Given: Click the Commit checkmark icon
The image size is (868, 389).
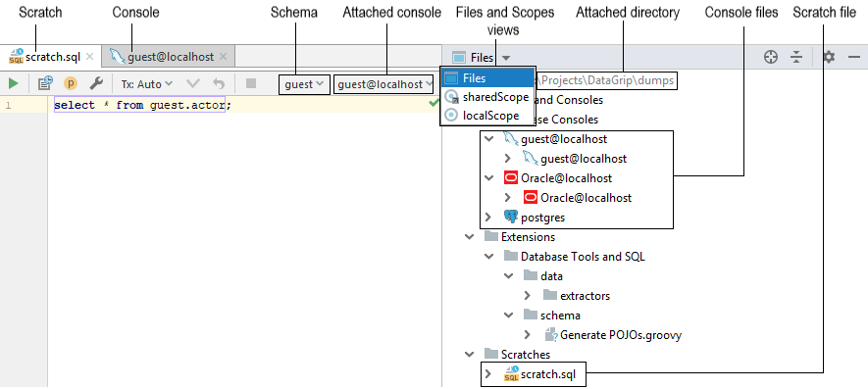Looking at the screenshot, I should pyautogui.click(x=193, y=84).
